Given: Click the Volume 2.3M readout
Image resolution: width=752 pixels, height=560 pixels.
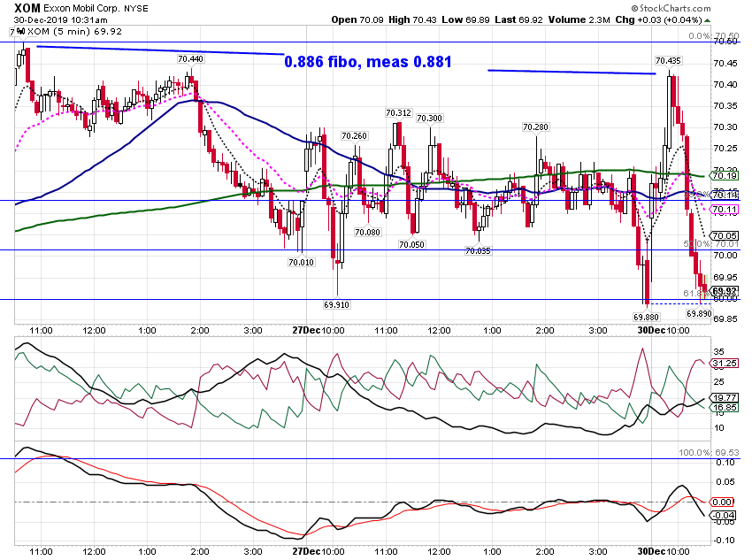Looking at the screenshot, I should point(579,19).
